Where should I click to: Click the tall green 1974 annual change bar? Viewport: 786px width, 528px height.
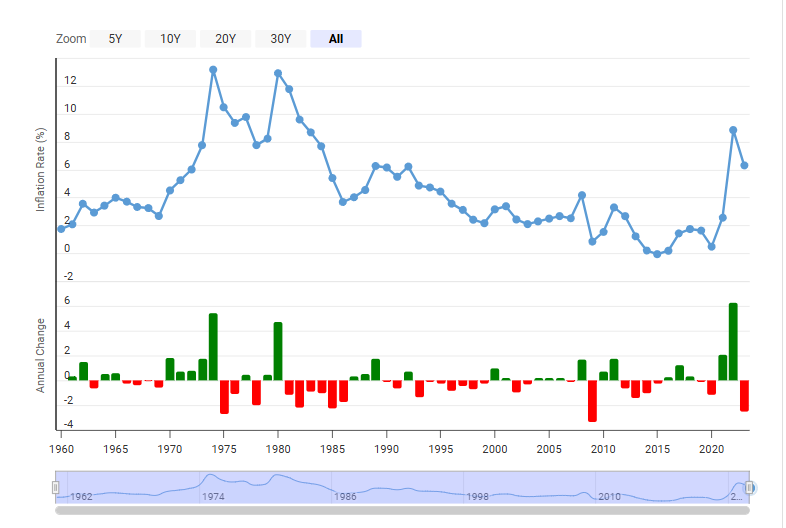(x=213, y=347)
